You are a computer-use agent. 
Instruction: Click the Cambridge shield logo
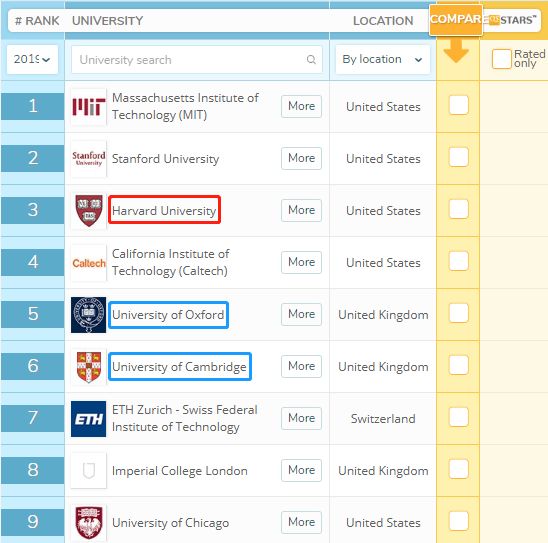(x=88, y=367)
